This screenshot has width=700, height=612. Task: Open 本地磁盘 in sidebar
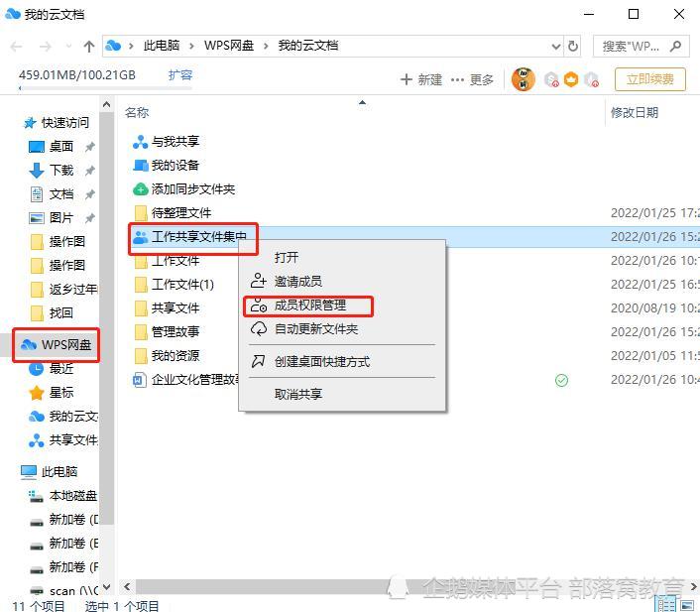(63, 496)
